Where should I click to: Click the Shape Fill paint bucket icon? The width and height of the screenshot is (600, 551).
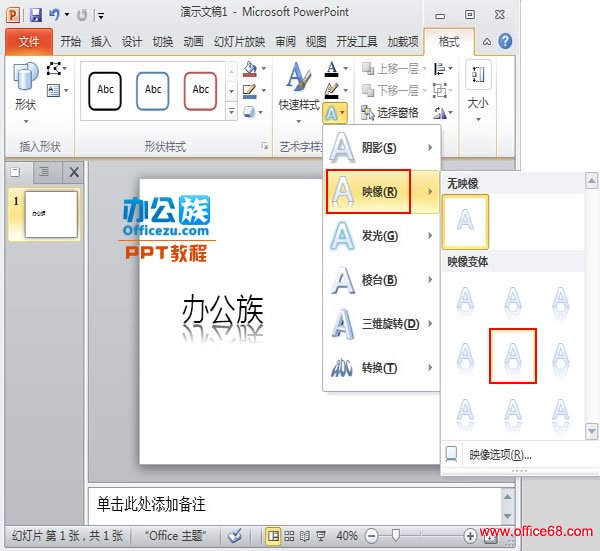pos(250,69)
